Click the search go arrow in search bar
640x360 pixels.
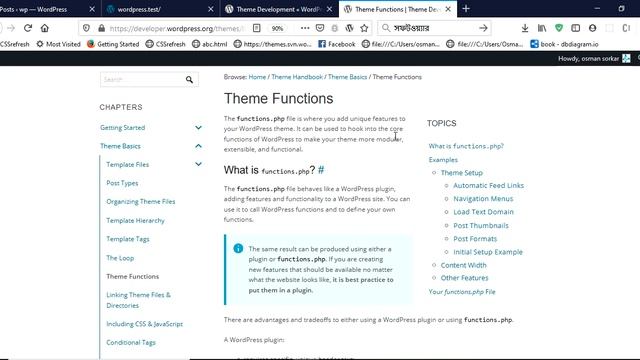click(483, 28)
